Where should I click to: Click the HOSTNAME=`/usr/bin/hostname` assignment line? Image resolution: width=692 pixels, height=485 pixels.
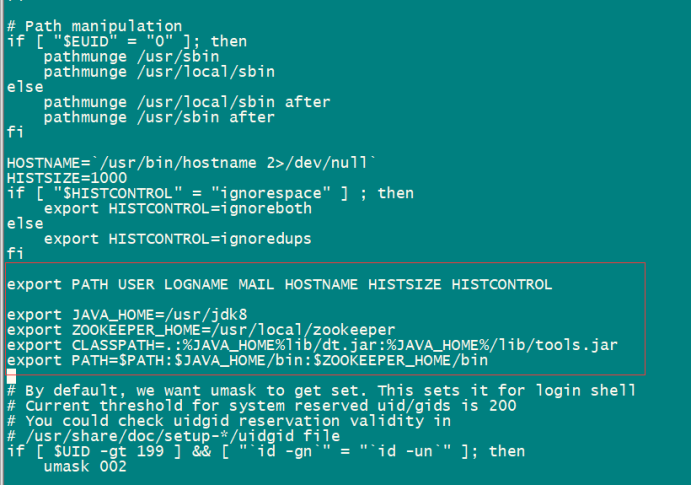click(192, 163)
